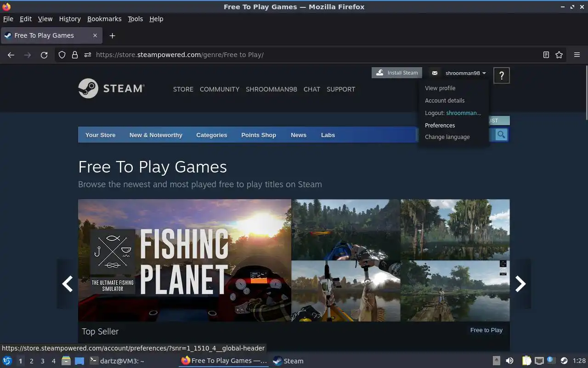The image size is (588, 368).
Task: Close the Free To Play Games tab
Action: [x=95, y=35]
